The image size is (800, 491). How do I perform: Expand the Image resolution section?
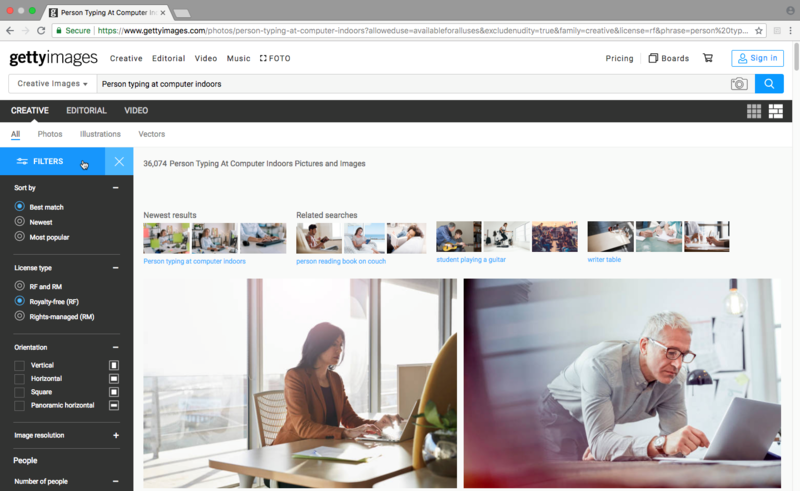(x=116, y=436)
